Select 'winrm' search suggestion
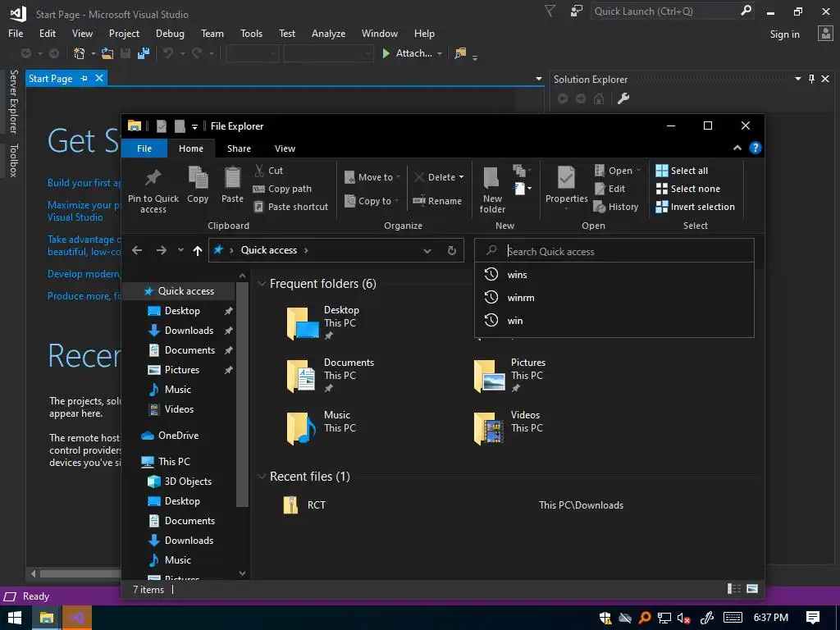840x630 pixels. click(x=614, y=297)
